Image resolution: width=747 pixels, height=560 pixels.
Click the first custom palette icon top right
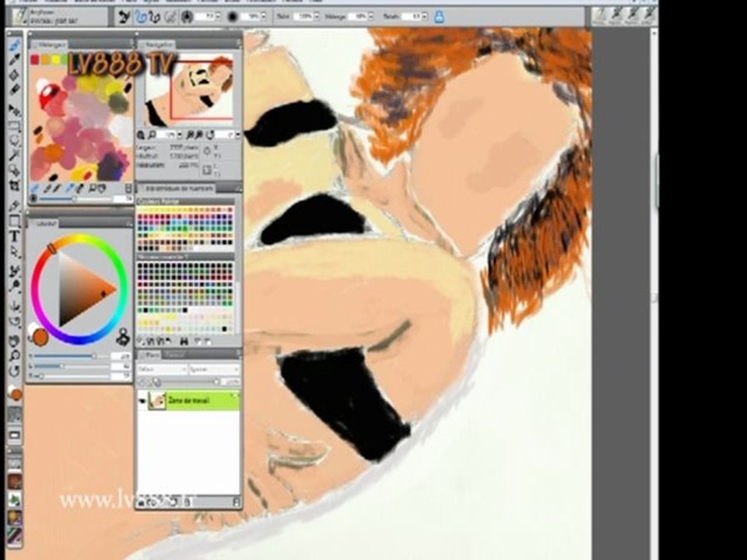[x=600, y=16]
